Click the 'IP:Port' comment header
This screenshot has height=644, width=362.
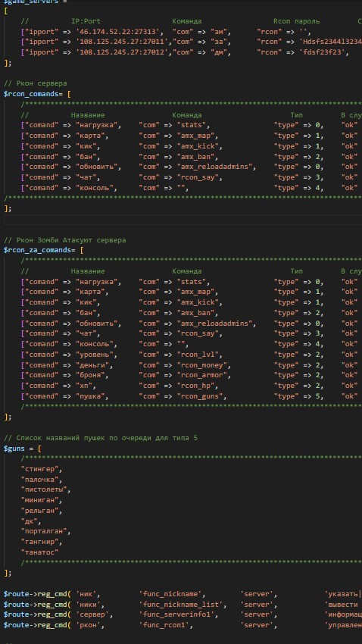tap(86, 21)
